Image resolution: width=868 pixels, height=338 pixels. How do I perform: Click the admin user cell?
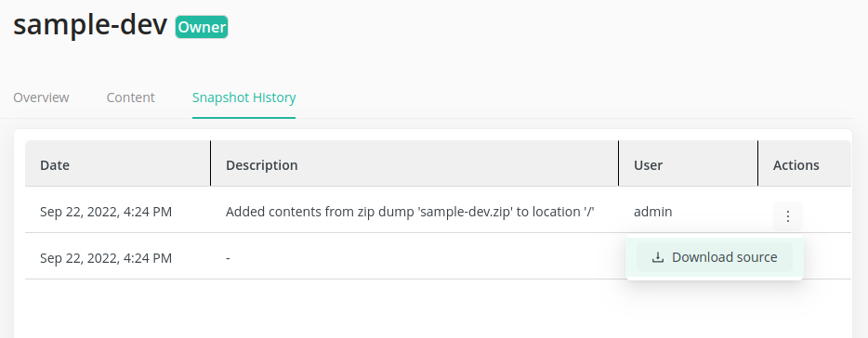tap(653, 212)
